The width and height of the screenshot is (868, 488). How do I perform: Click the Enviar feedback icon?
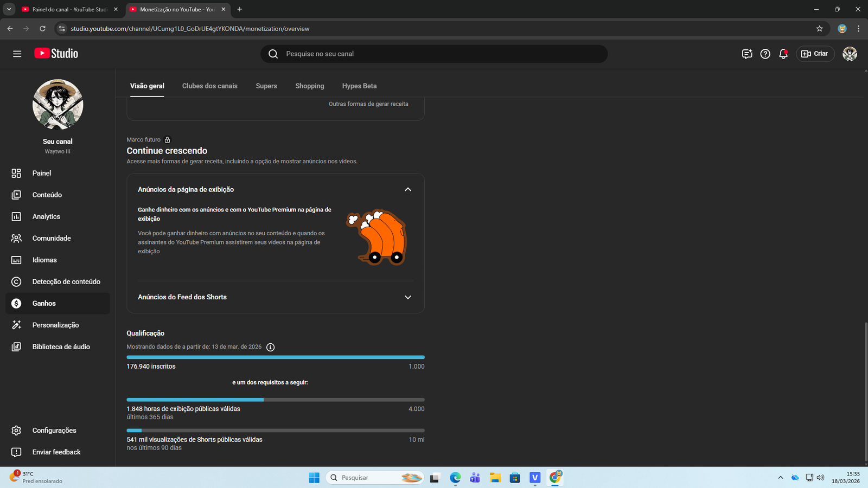coord(16,452)
